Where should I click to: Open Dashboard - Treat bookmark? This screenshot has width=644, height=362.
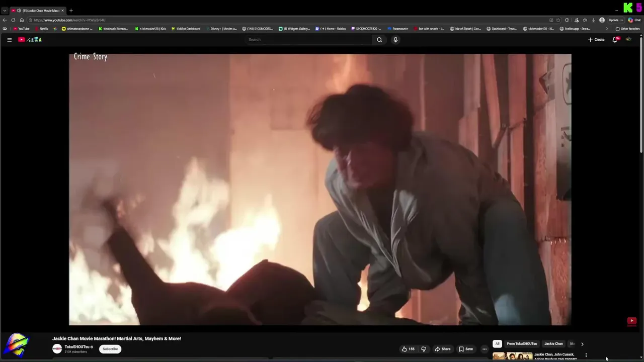click(502, 29)
